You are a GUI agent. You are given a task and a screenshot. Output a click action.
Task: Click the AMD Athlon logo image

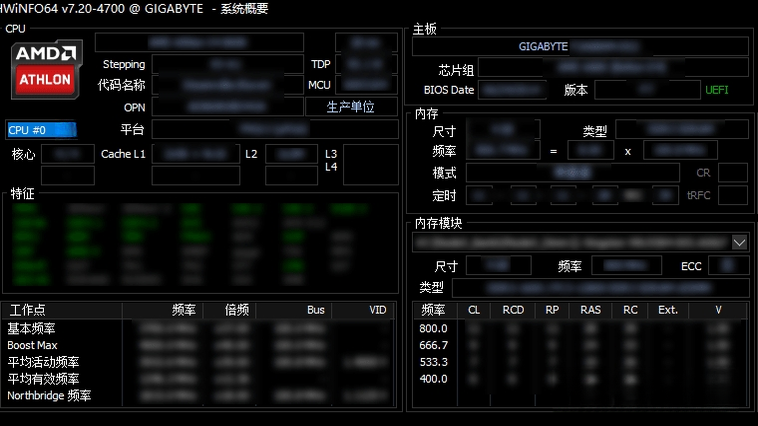pyautogui.click(x=46, y=69)
